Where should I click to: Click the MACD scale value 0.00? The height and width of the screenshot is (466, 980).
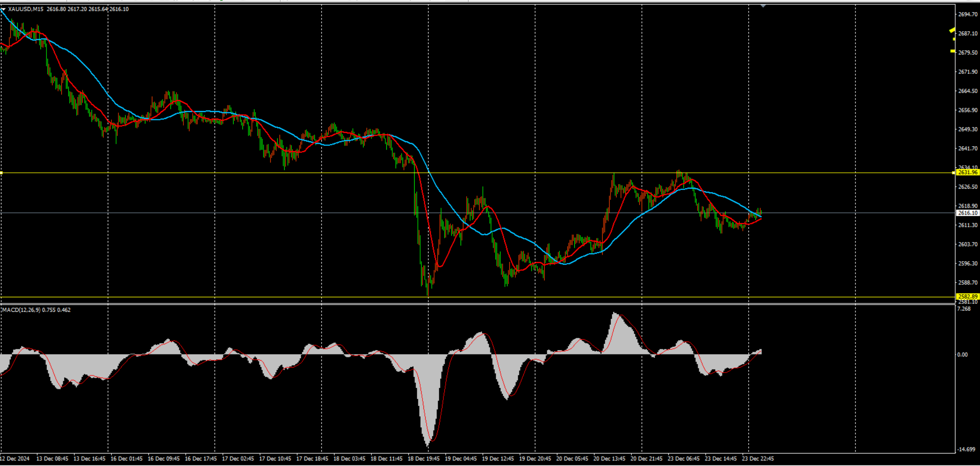[x=963, y=354]
